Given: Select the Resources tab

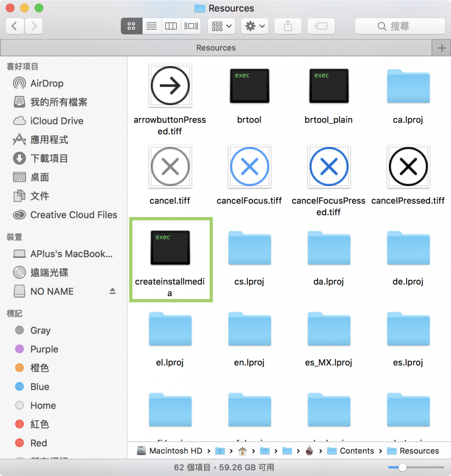Looking at the screenshot, I should [216, 48].
